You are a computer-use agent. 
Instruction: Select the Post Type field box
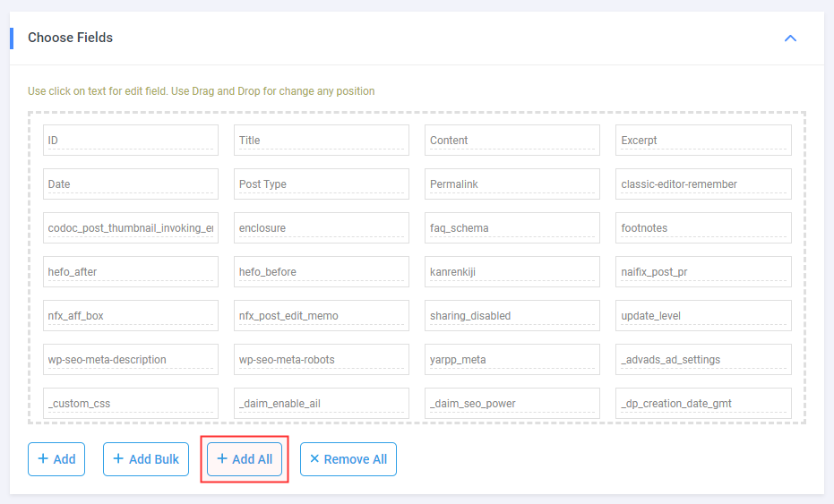click(322, 184)
